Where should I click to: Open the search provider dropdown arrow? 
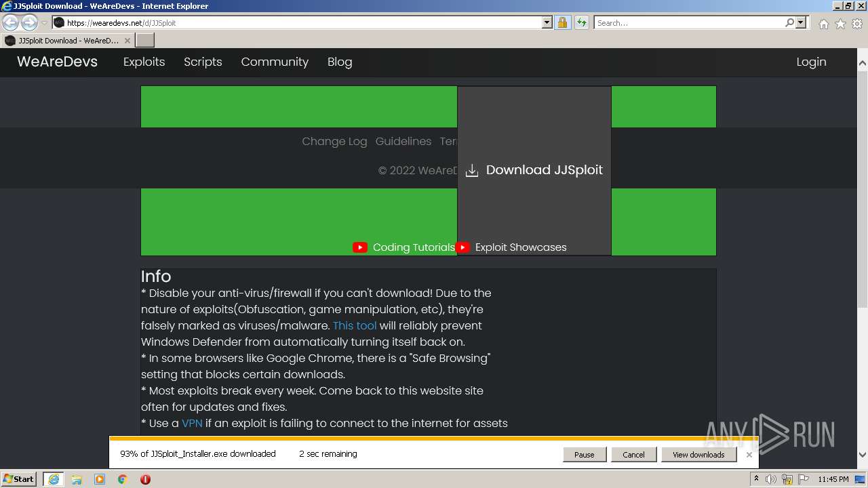pos(801,22)
